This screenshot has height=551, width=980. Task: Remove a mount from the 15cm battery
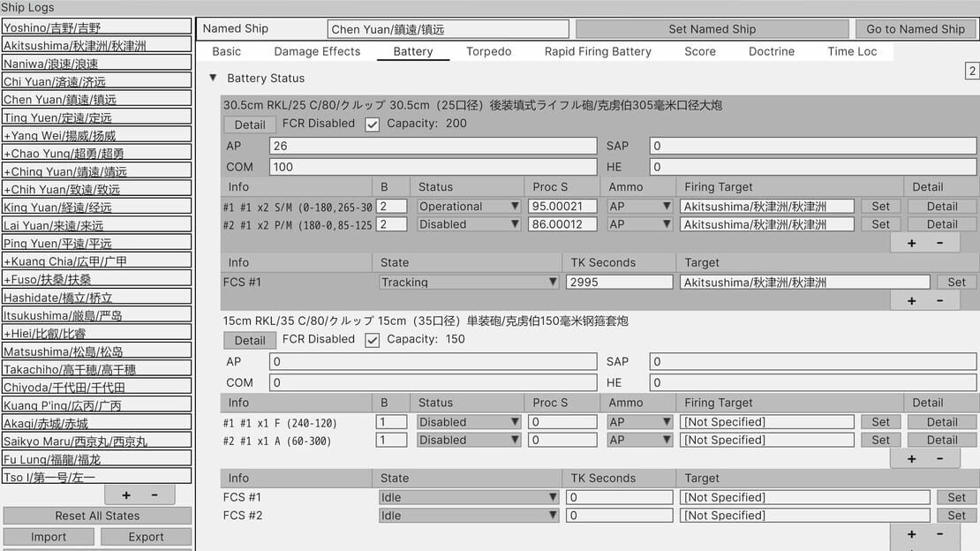(x=940, y=458)
